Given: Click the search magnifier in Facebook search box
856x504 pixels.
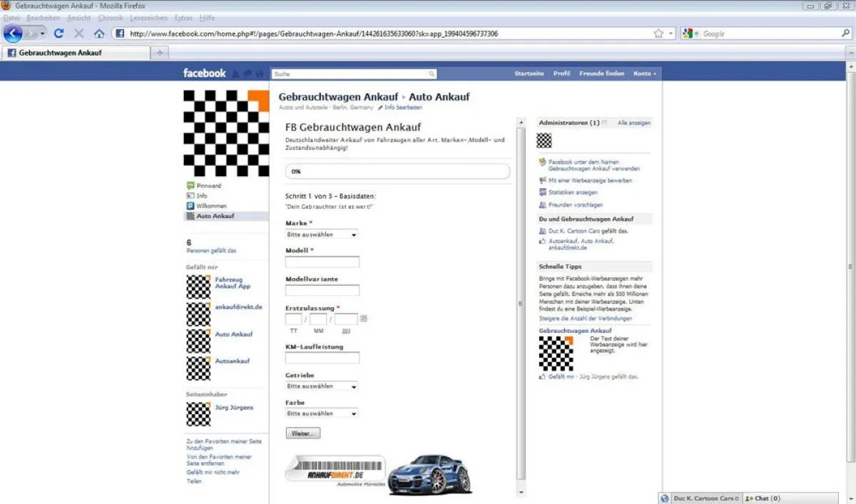Looking at the screenshot, I should (432, 74).
